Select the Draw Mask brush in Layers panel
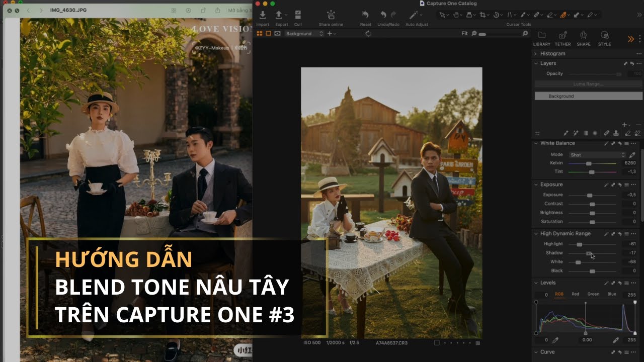This screenshot has width=644, height=362. 566,133
